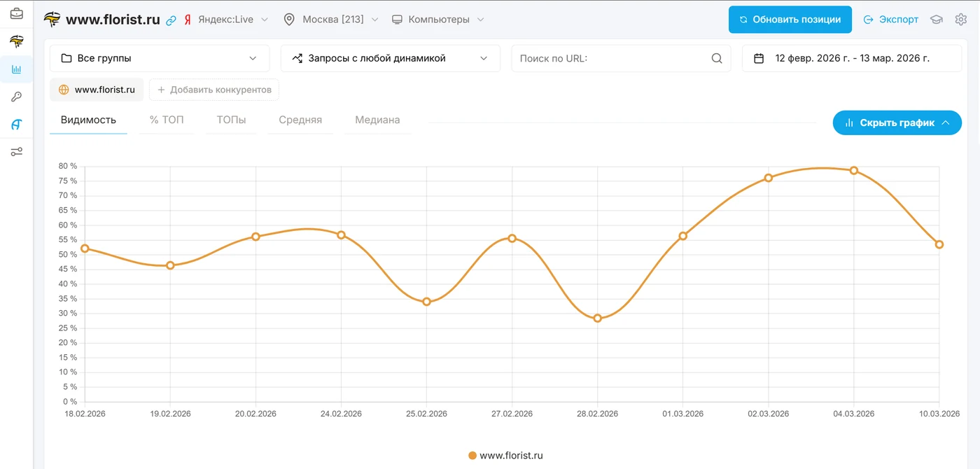Click the red Yandex logo icon
Viewport: 980px width, 469px height.
pyautogui.click(x=188, y=20)
